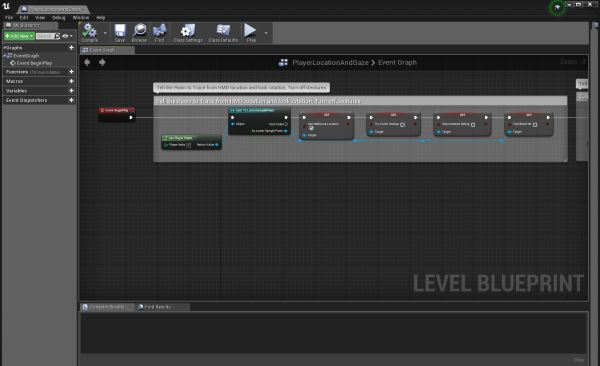The height and width of the screenshot is (366, 600).
Task: Click the gray comment box title bar
Action: pos(360,101)
